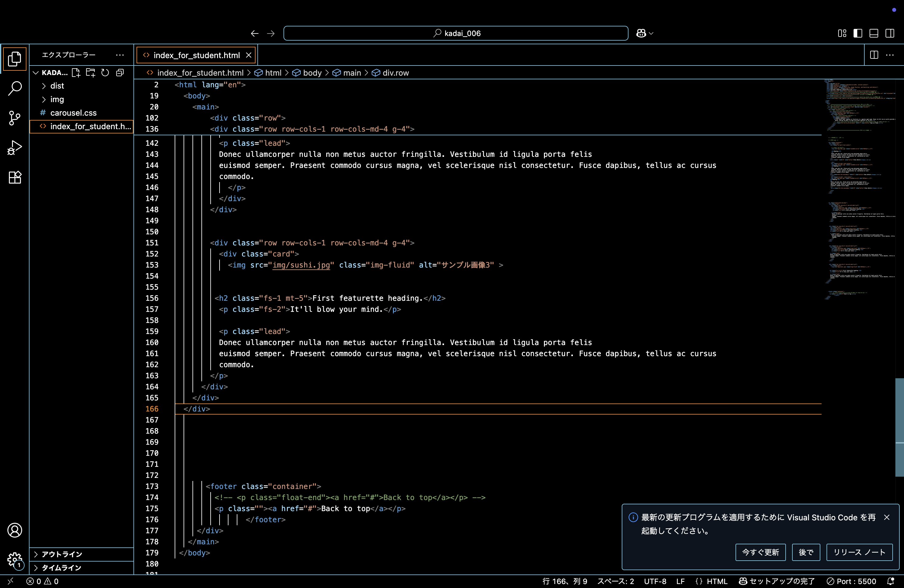904x588 pixels.
Task: Refresh the explorer file tree
Action: [105, 73]
